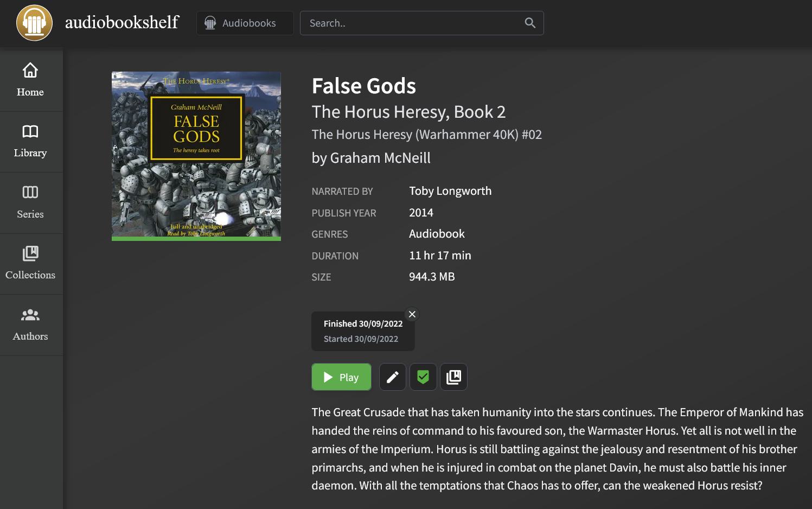Expand the library switcher dropdown

[245, 23]
